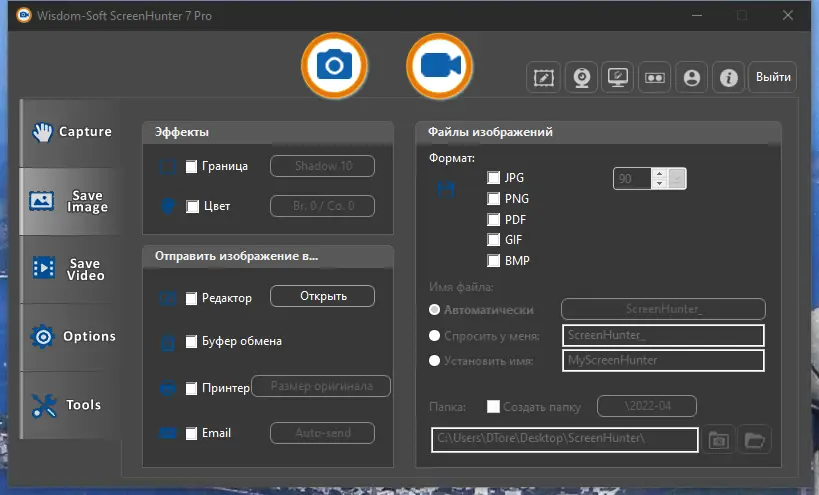Image resolution: width=819 pixels, height=495 pixels.
Task: Click the big camera capture button
Action: pyautogui.click(x=334, y=66)
